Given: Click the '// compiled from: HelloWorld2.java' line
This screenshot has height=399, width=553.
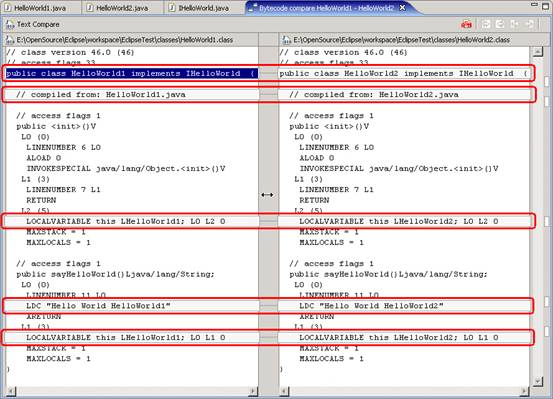Looking at the screenshot, I should point(374,95).
